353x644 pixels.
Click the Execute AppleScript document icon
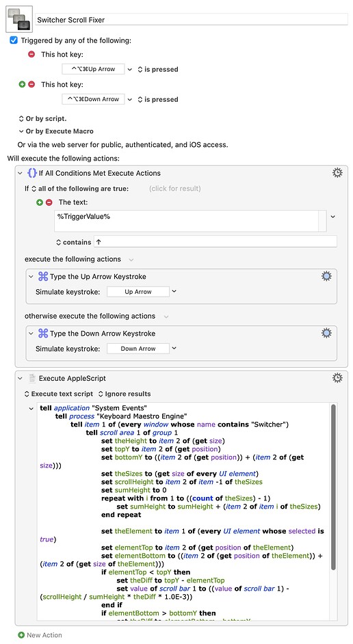tap(32, 378)
